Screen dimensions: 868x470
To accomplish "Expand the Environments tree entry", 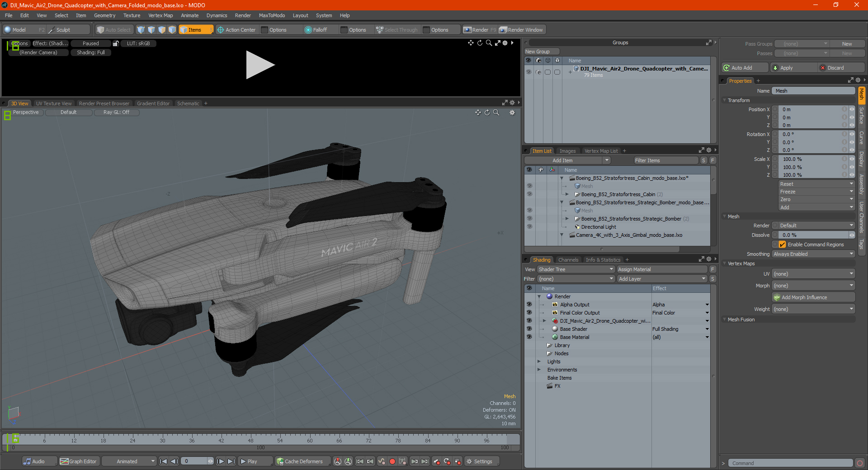I will pyautogui.click(x=539, y=370).
